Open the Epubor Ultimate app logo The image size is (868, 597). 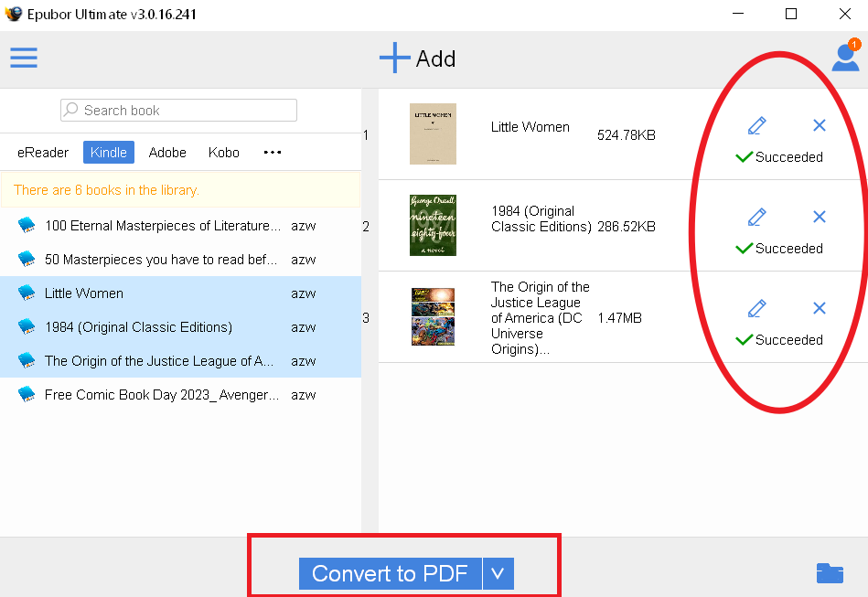[14, 14]
